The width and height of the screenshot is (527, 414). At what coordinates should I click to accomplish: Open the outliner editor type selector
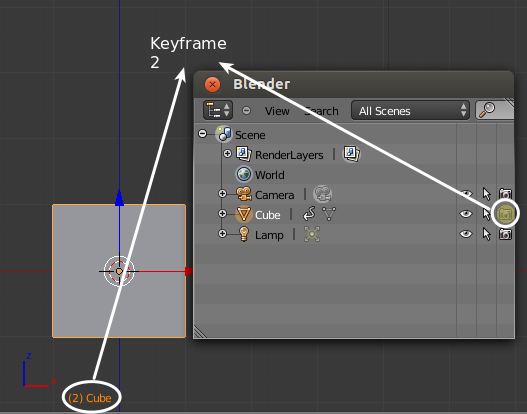[218, 110]
